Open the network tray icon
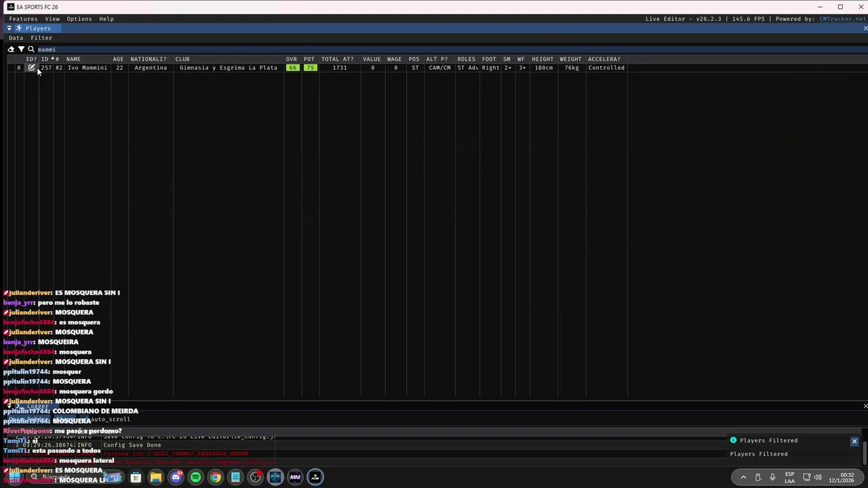This screenshot has width=868, height=488. coord(806,477)
